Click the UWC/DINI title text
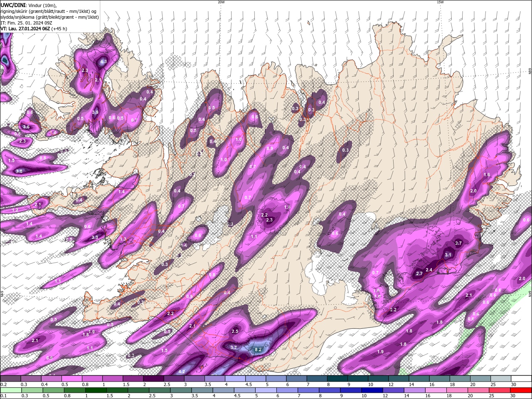Screen dimensions: 532x399 coord(13,5)
